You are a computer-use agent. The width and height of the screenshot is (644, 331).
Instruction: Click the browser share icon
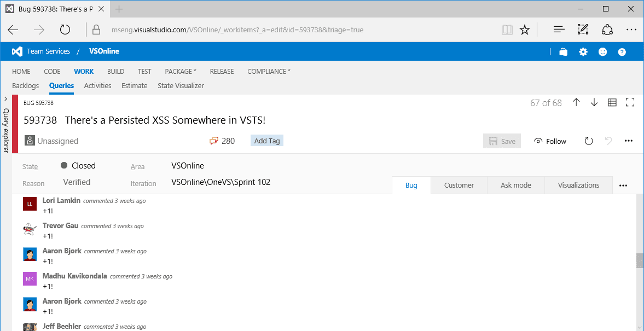pyautogui.click(x=607, y=30)
